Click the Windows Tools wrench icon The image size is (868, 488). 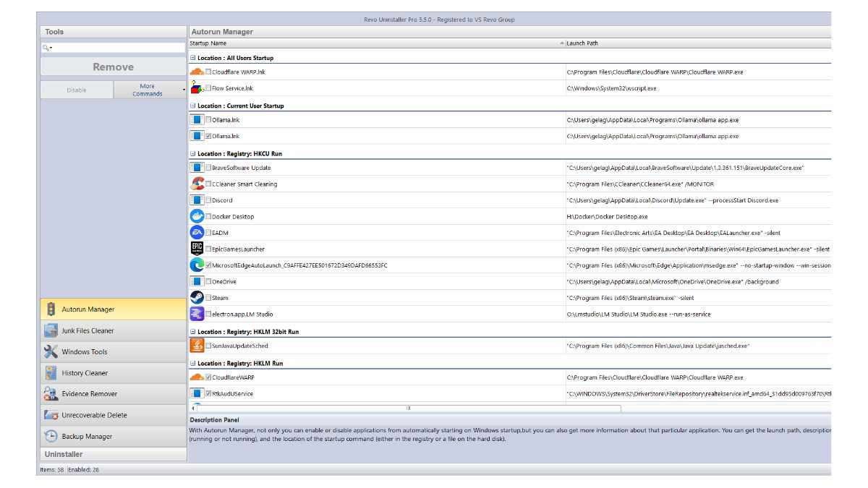tap(51, 351)
